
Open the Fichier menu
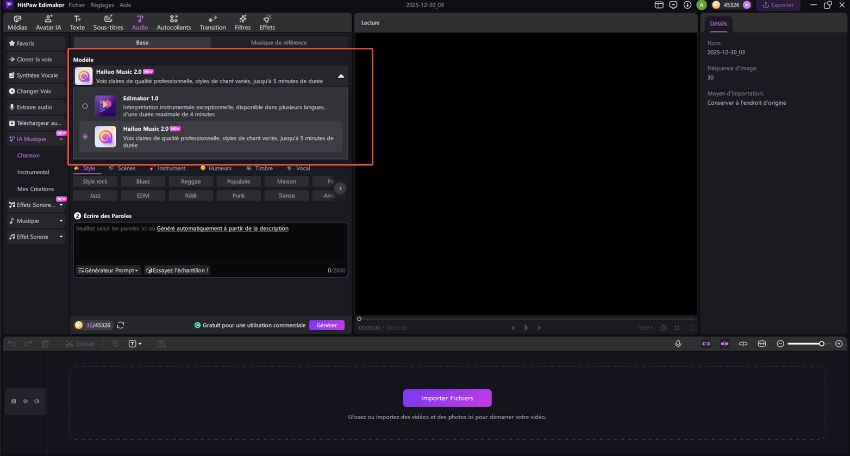pyautogui.click(x=76, y=5)
